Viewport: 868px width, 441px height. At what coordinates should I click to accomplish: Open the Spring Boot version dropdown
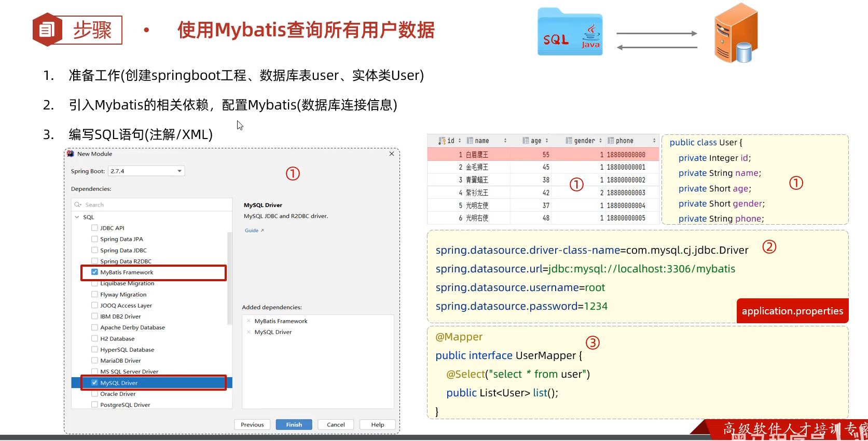click(180, 171)
